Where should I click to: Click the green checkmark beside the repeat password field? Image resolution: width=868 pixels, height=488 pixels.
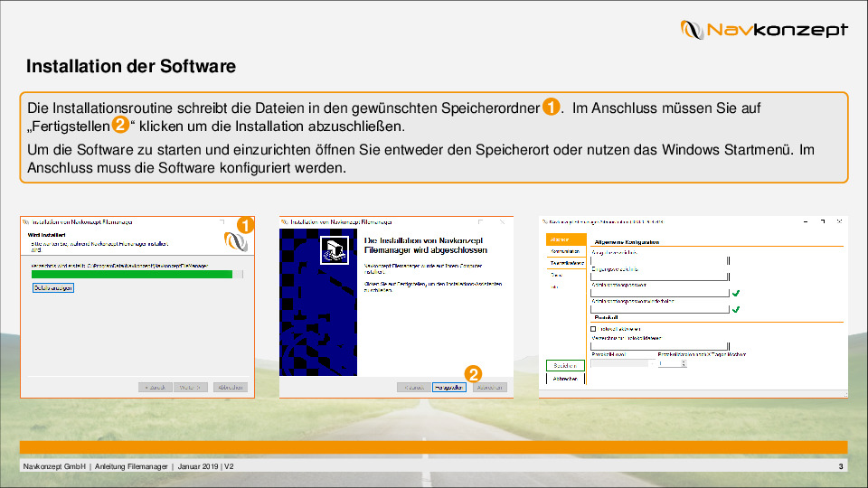click(x=736, y=309)
